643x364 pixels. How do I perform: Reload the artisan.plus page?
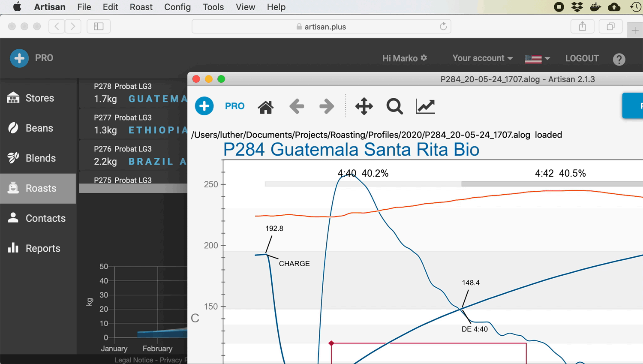click(443, 27)
